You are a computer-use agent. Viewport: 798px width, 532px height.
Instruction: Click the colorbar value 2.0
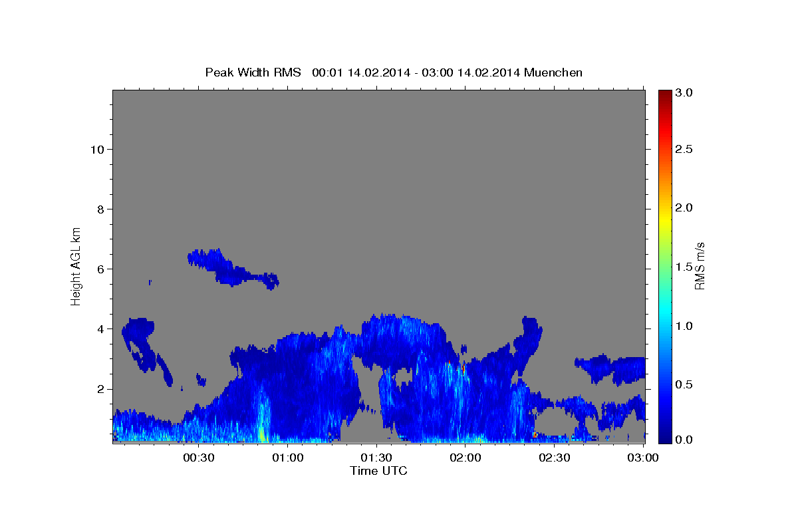(685, 207)
